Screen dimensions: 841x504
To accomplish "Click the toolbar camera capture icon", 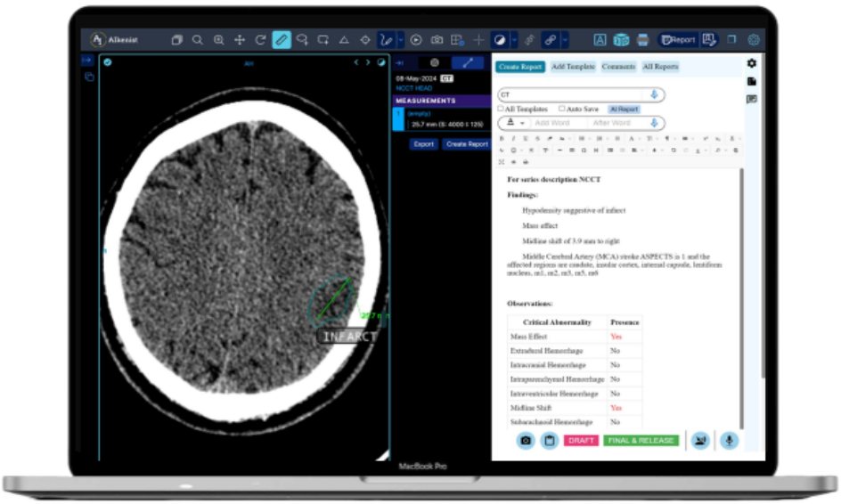I will (x=437, y=40).
